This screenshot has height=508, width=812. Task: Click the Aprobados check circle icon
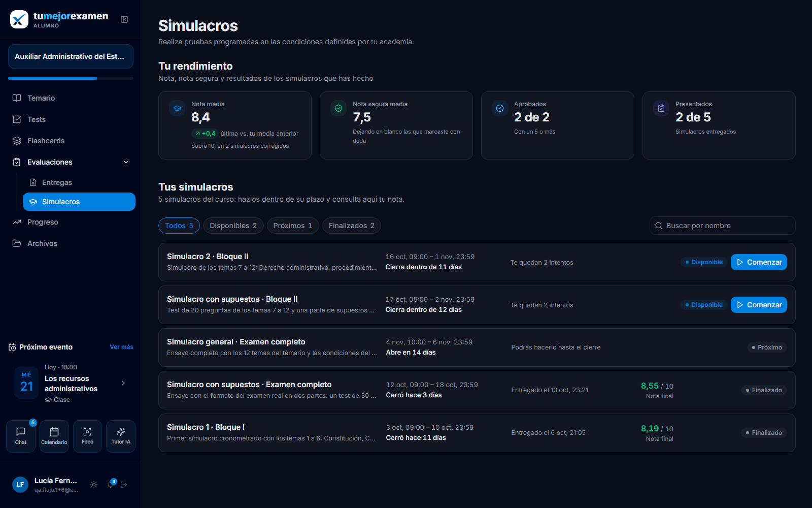point(500,108)
